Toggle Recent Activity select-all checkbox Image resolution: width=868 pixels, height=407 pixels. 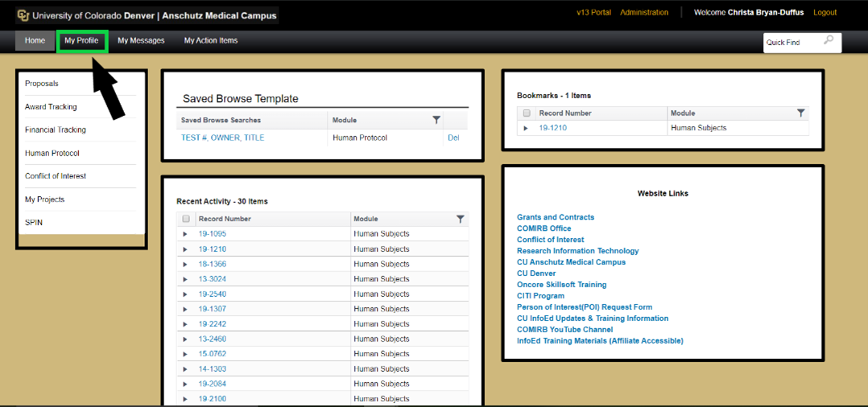click(186, 219)
